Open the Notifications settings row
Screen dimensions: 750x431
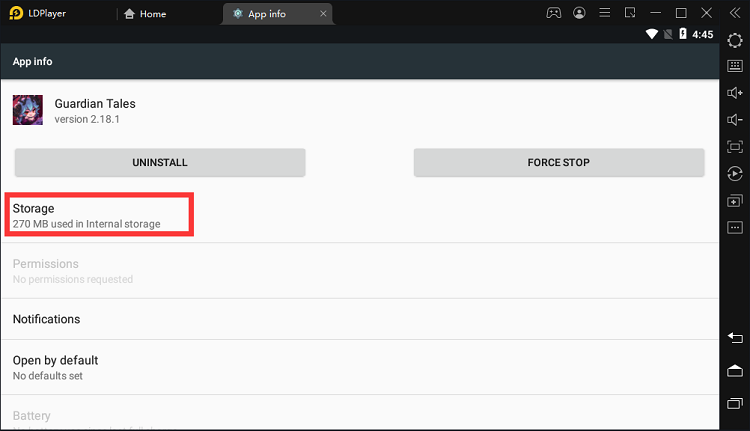[360, 319]
